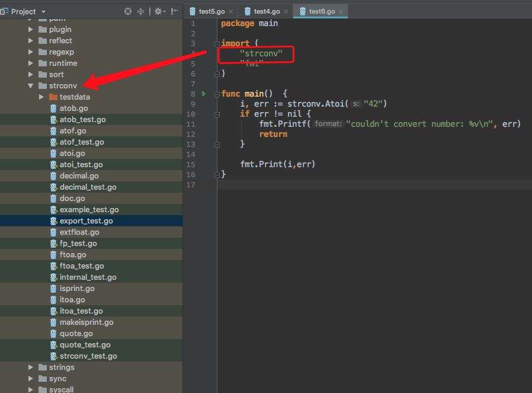Switch to the test4.go tab
The width and height of the screenshot is (532, 393).
click(265, 11)
